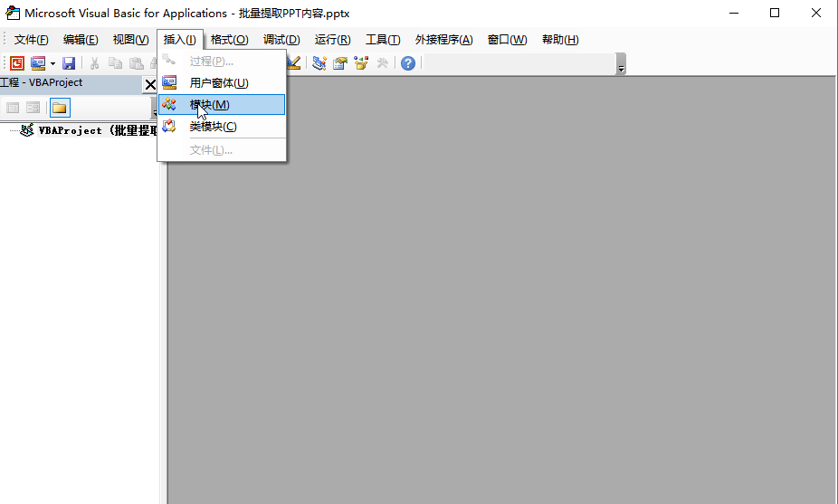Choose 模块(M) to insert a module
The image size is (838, 504).
(222, 104)
